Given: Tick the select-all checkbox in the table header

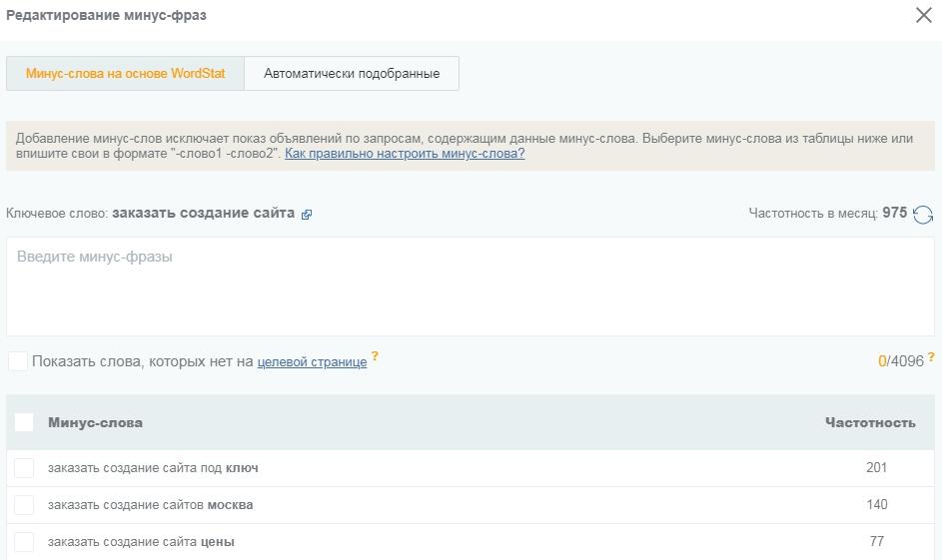Looking at the screenshot, I should pos(24,422).
